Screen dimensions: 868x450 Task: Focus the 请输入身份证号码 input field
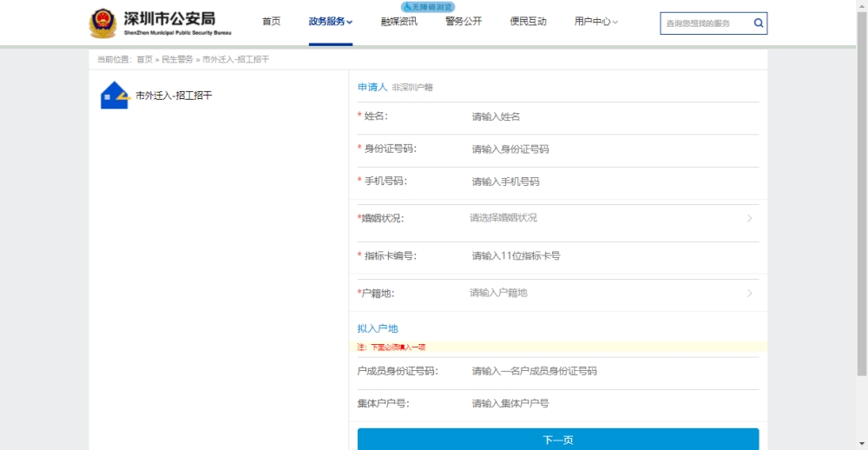point(615,149)
